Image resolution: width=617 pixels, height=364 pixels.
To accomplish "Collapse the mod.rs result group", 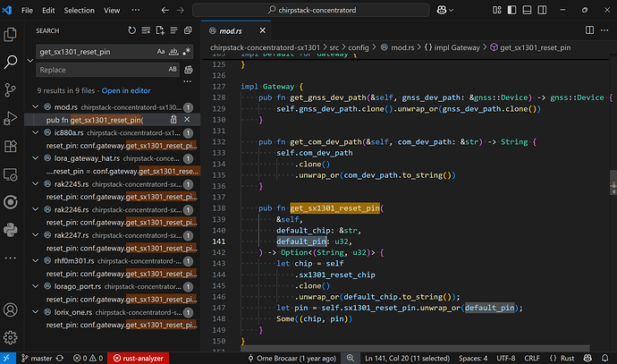I will click(36, 106).
